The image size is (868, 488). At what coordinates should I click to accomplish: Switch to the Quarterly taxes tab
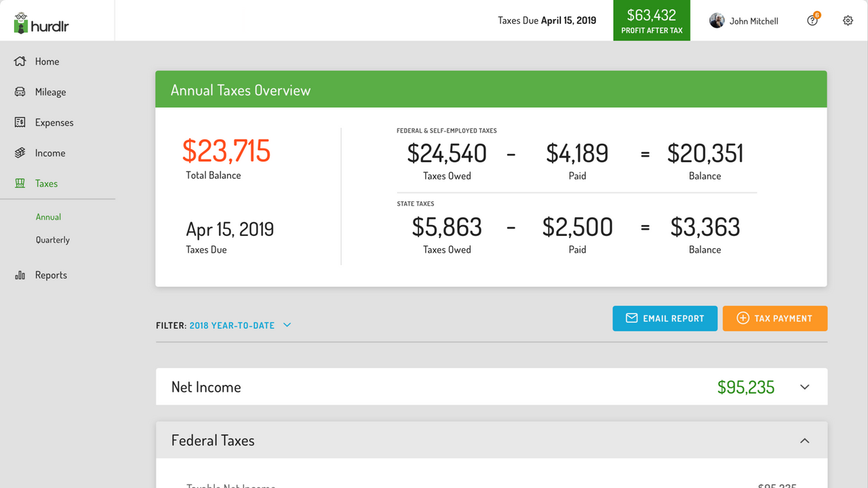coord(52,239)
